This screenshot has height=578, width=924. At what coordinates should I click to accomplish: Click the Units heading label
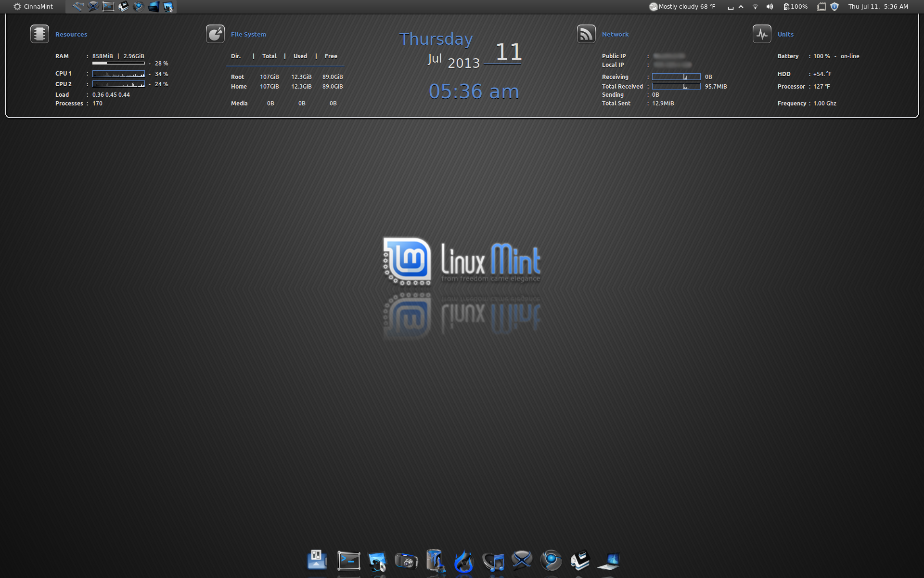coord(785,34)
